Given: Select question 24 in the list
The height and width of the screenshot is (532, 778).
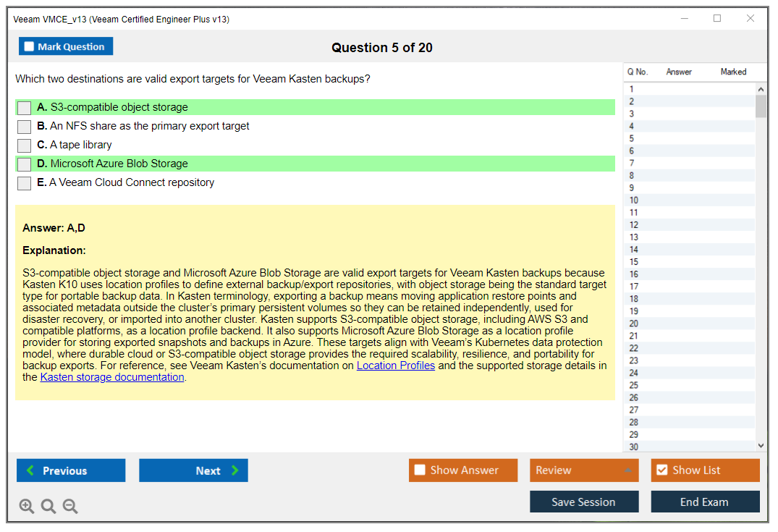Looking at the screenshot, I should [690, 373].
